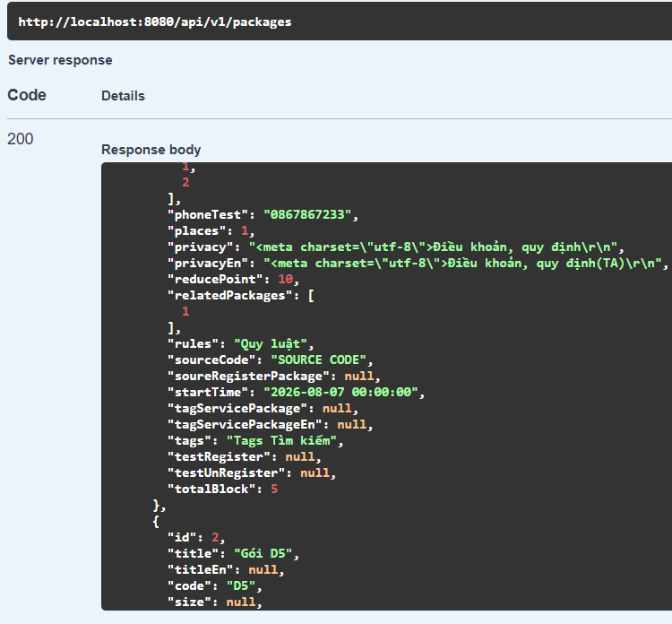The image size is (672, 624).
Task: Click the "tagServicePackage" null line
Action: 263,408
